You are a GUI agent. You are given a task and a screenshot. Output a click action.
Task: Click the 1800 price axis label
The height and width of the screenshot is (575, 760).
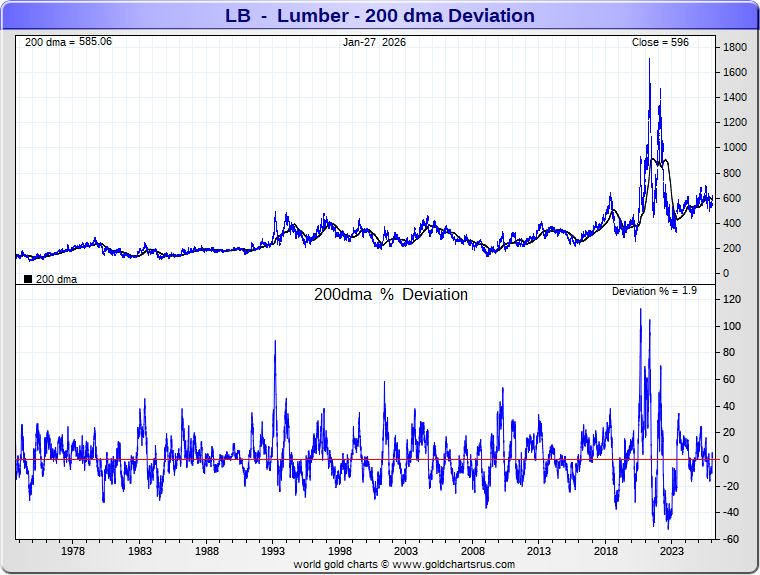click(735, 47)
